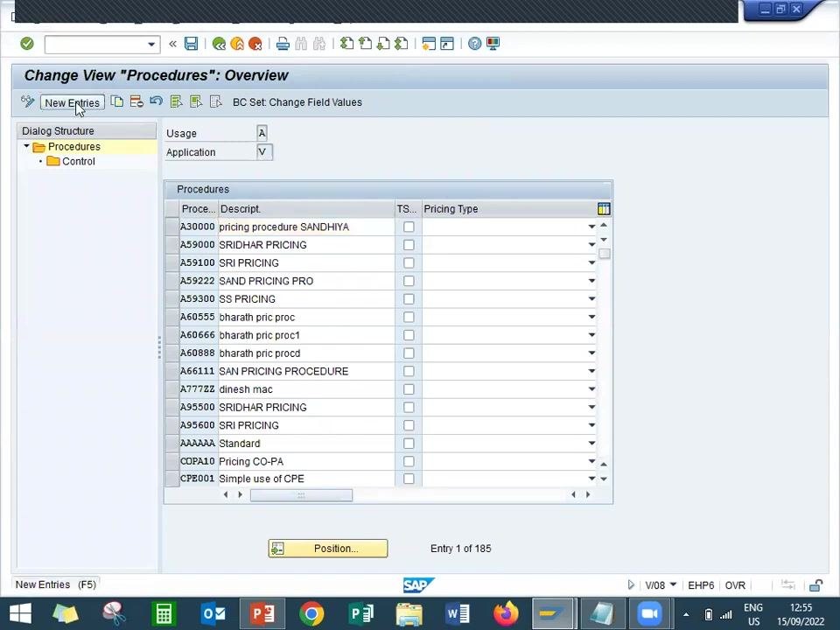Click the Customize Local Layout monitor icon
The image size is (840, 630).
pyautogui.click(x=493, y=44)
